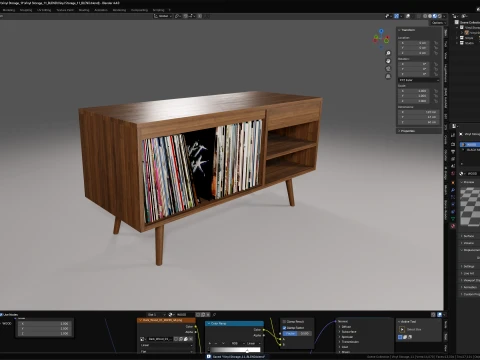Toggle snapping magnet in viewport header

click(x=185, y=16)
